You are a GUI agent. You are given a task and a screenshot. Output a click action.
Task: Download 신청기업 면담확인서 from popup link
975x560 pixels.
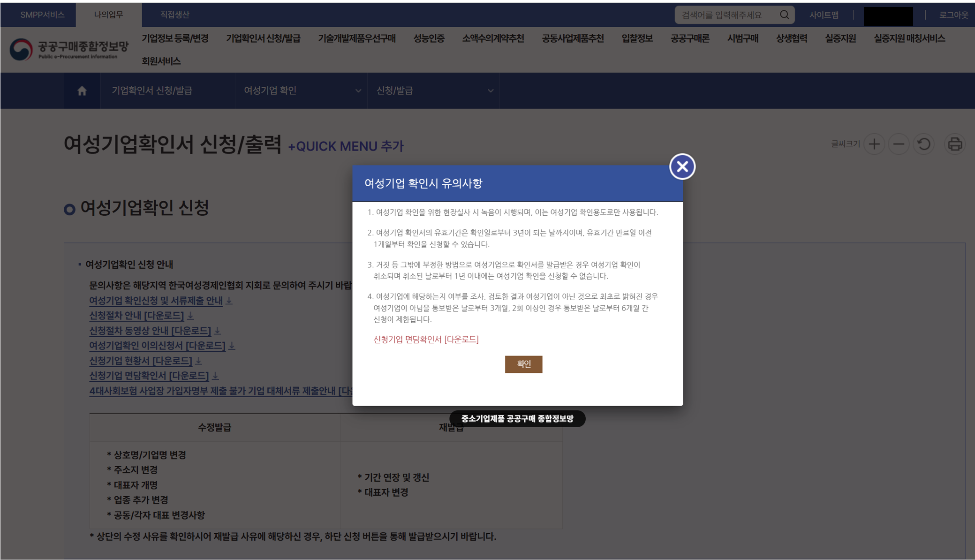426,340
